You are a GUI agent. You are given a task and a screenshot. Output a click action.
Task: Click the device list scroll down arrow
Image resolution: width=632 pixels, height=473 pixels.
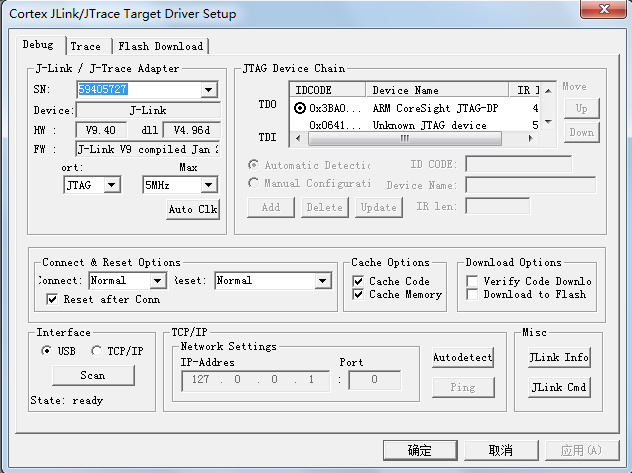(x=548, y=122)
